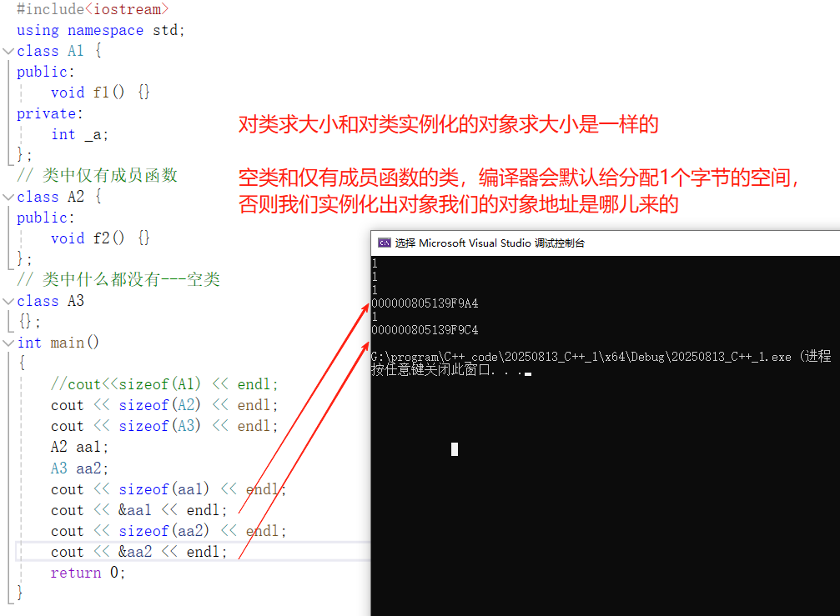This screenshot has width=840, height=616.
Task: Click the A2 aa1 object declaration
Action: point(77,447)
